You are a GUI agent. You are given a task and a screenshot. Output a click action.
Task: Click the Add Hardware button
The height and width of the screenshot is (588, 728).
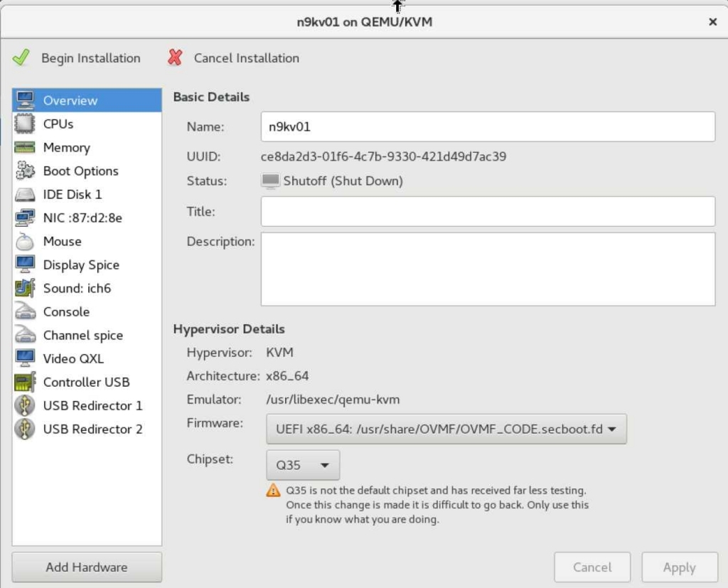87,567
